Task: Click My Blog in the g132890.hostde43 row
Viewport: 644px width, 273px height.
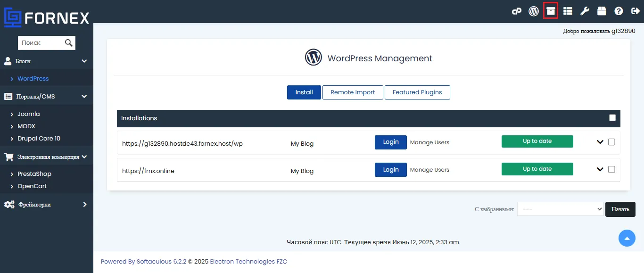Action: point(302,144)
